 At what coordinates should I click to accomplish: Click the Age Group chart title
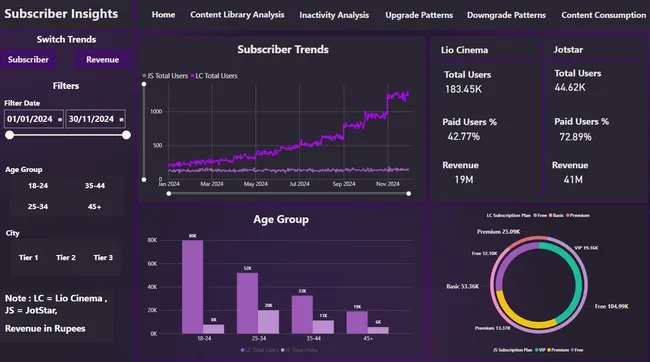pyautogui.click(x=281, y=219)
